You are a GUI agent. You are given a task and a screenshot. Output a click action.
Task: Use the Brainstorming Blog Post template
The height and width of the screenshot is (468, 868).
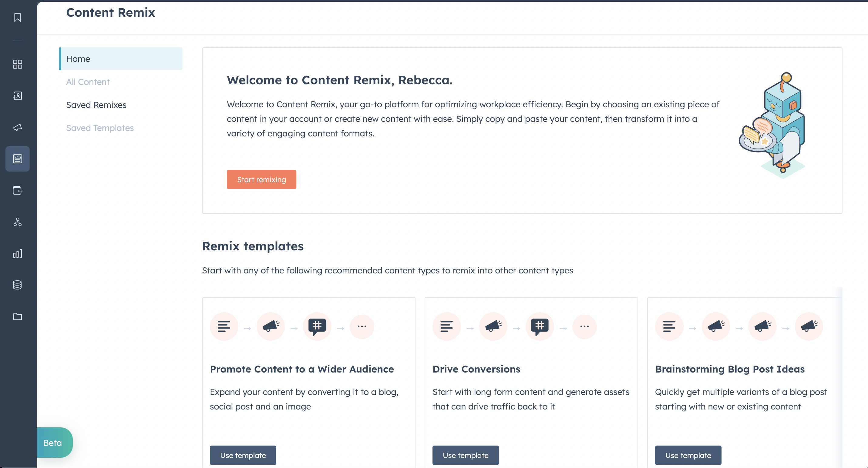pyautogui.click(x=688, y=455)
